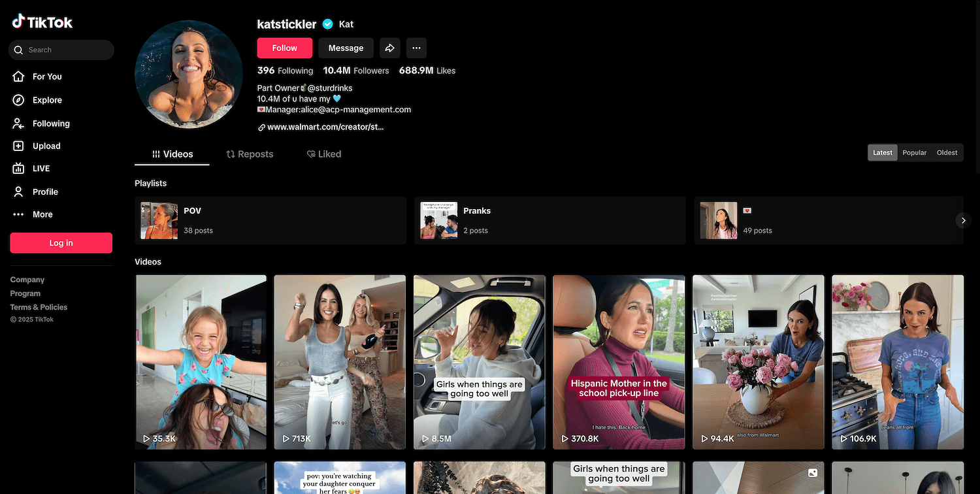
Task: Sort videos by Latest
Action: (x=882, y=152)
